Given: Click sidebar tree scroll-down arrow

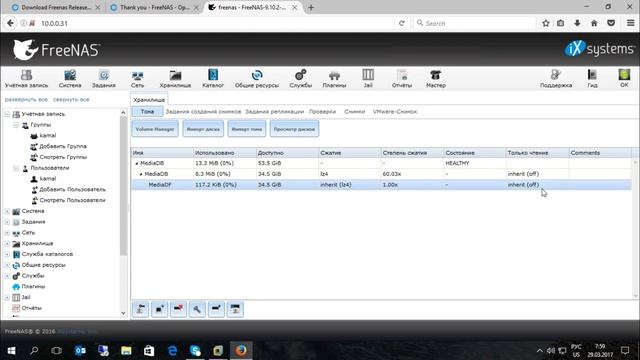Looking at the screenshot, I should pyautogui.click(x=123, y=313).
